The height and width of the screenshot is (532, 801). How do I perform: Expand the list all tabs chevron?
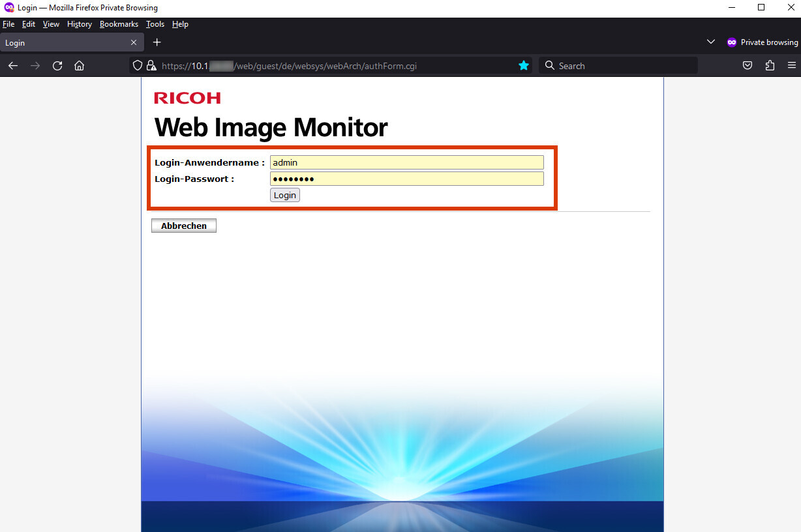click(x=711, y=42)
